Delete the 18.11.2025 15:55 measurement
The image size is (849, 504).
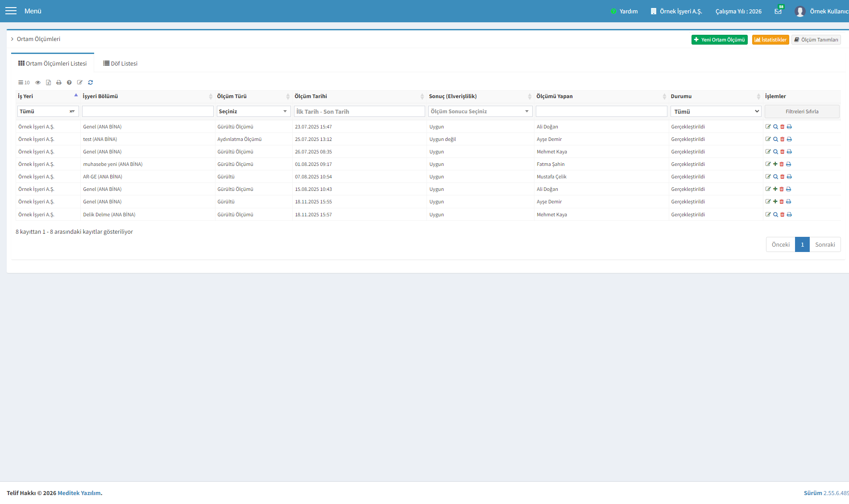coord(782,202)
